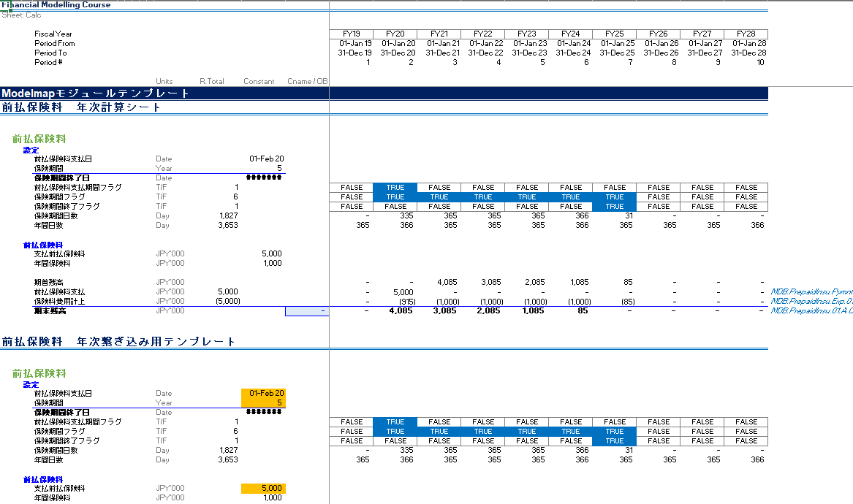The height and width of the screenshot is (504, 853).
Task: Select the FY28 fiscal year header cell
Action: click(746, 34)
